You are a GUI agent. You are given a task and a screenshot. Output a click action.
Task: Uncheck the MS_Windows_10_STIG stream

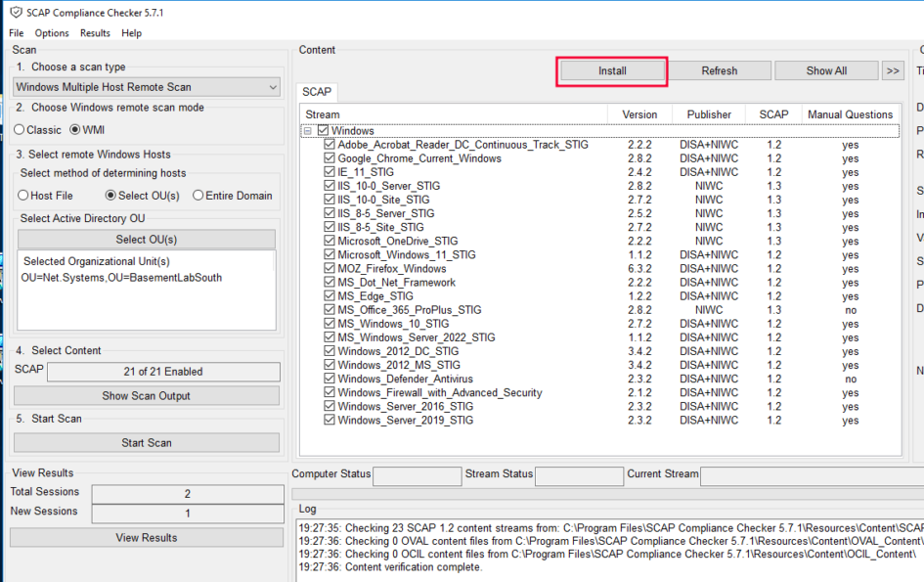click(330, 324)
